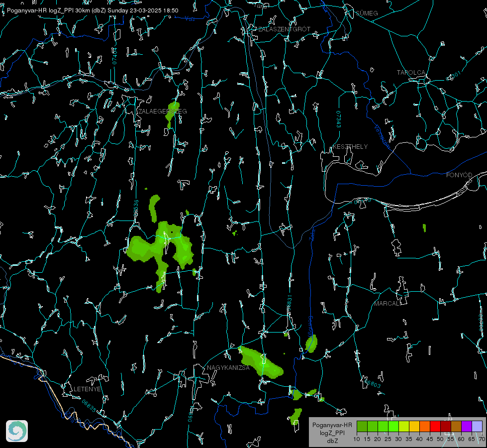Click the 07343 road number label
Screen dimensions: 487x448
[x=339, y=119]
